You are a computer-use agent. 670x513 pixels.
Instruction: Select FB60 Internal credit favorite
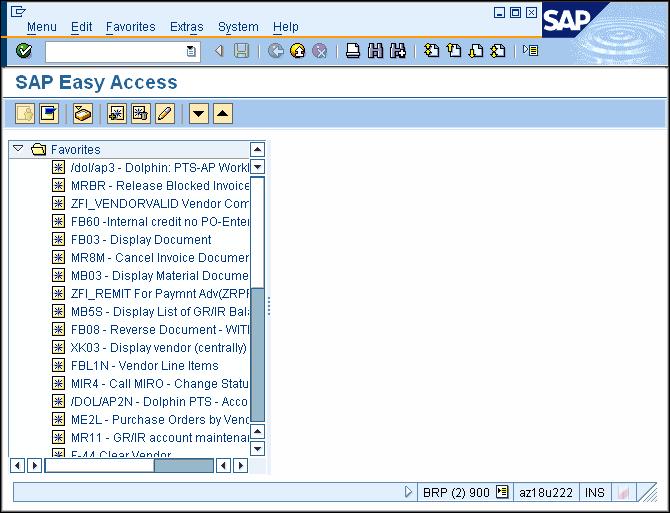pyautogui.click(x=160, y=222)
